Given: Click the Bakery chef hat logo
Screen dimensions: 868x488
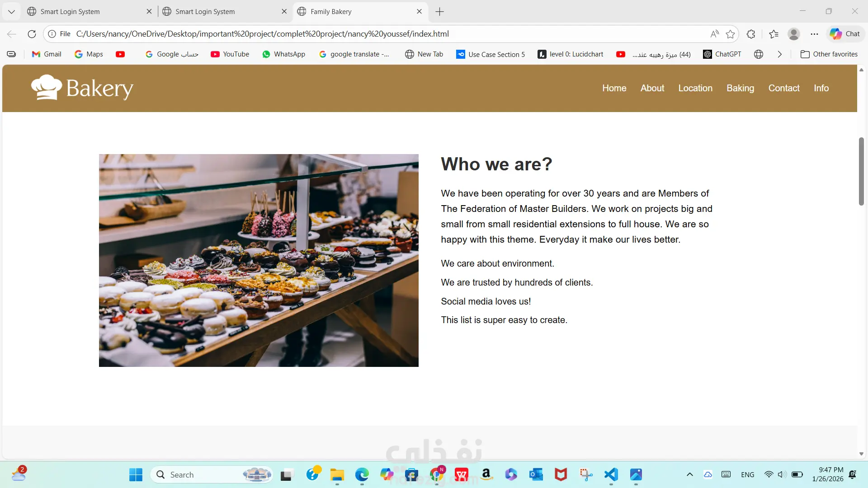Looking at the screenshot, I should 47,87.
